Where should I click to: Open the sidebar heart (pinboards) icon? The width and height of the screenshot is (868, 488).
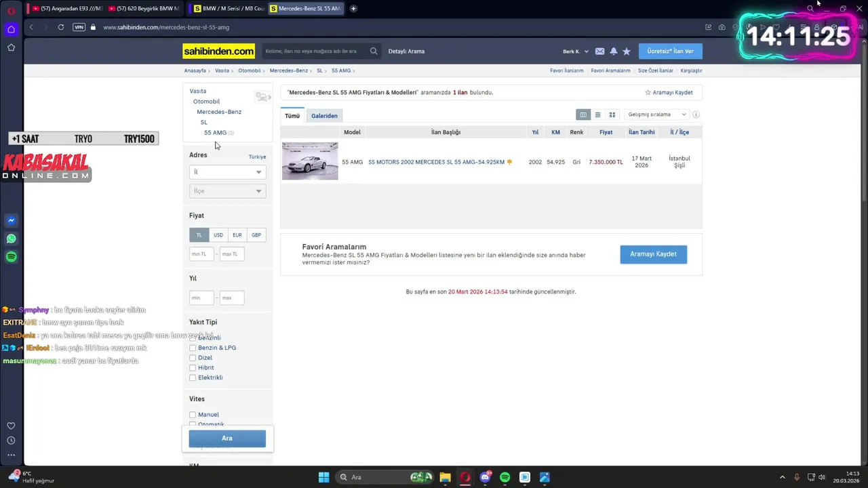tap(11, 426)
